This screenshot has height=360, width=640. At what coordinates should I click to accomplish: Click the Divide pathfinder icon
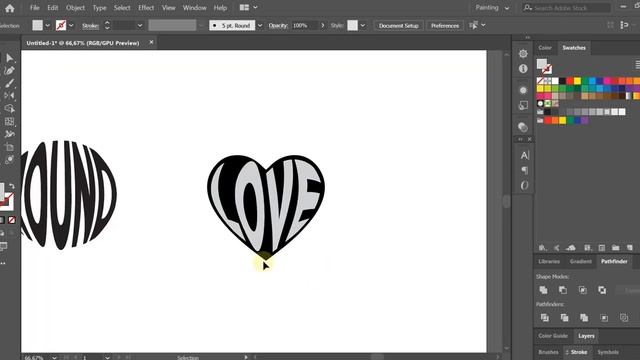tap(544, 318)
